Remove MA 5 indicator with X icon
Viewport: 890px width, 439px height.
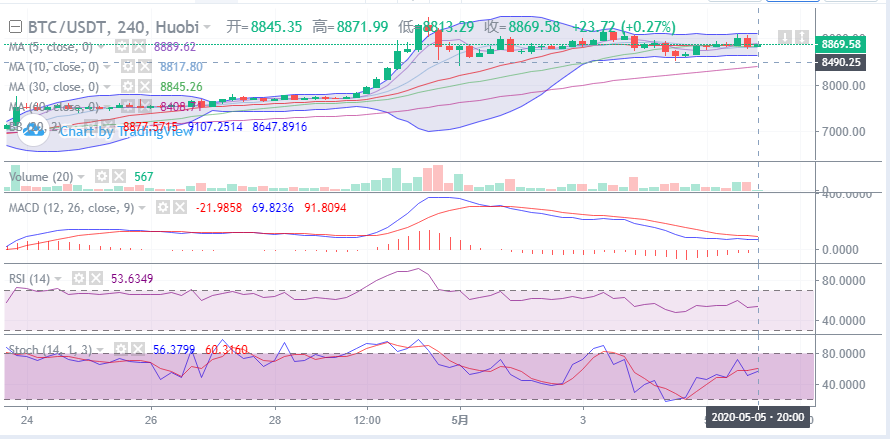[x=139, y=47]
